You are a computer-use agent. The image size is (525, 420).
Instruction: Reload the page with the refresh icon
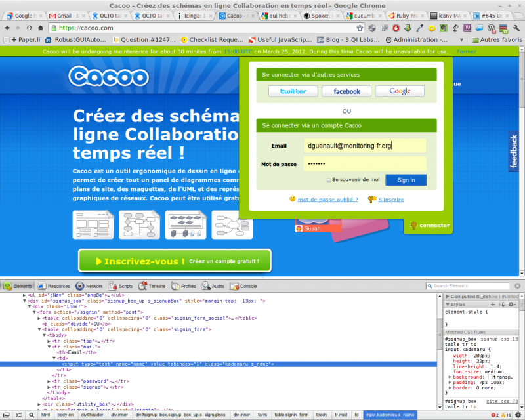tap(29, 28)
